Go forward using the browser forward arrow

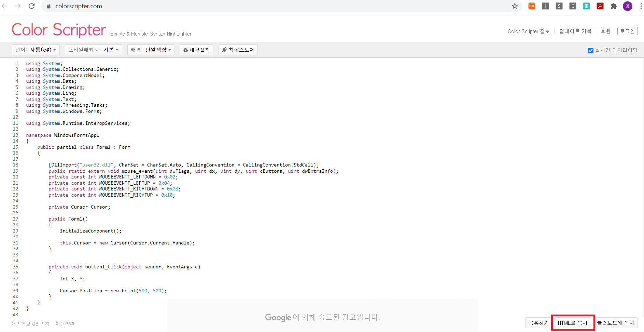point(18,6)
